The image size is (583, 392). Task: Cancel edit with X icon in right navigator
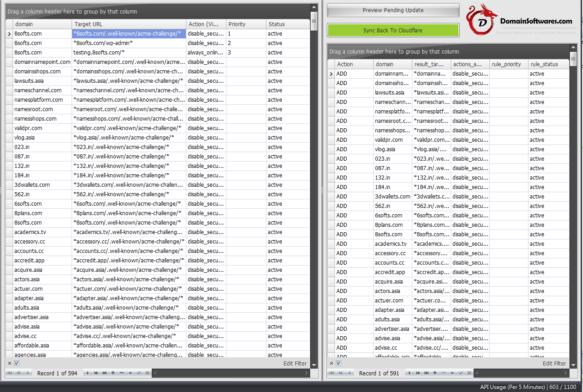tap(469, 373)
